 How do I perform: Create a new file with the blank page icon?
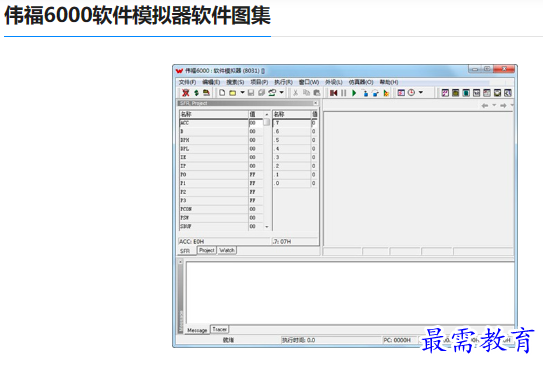point(222,93)
